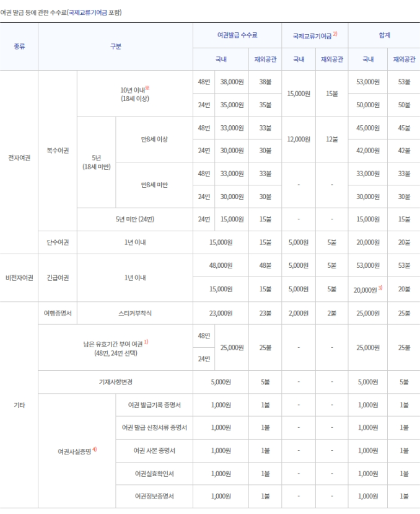The height and width of the screenshot is (514, 420).
Task: Click the 2불 contribution value
Action: pyautogui.click(x=332, y=313)
